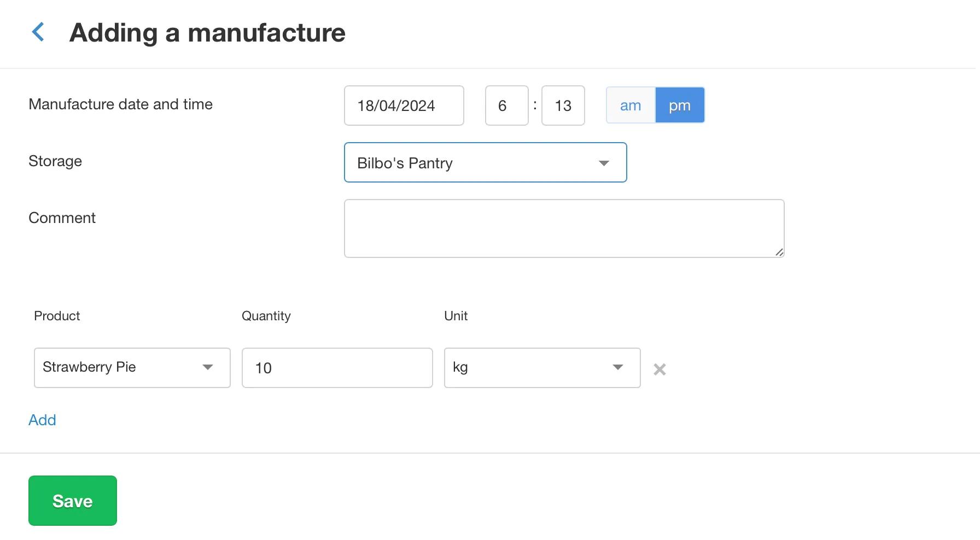Switch time to am
This screenshot has width=980, height=540.
pyautogui.click(x=631, y=105)
